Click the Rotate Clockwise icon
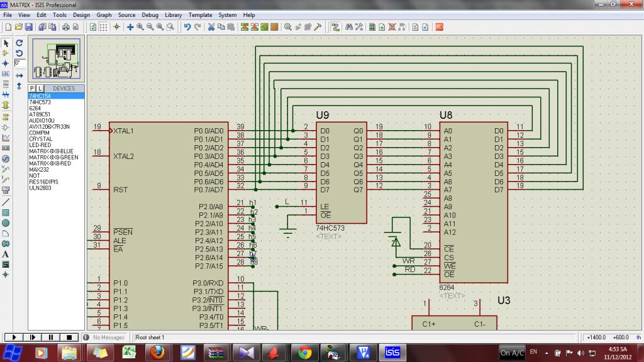This screenshot has height=362, width=644. [x=19, y=43]
